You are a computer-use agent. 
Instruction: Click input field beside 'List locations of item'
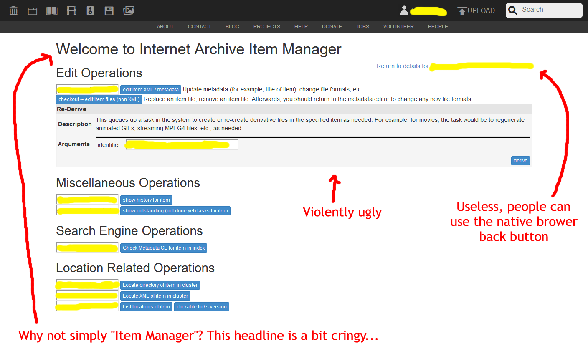click(x=87, y=306)
